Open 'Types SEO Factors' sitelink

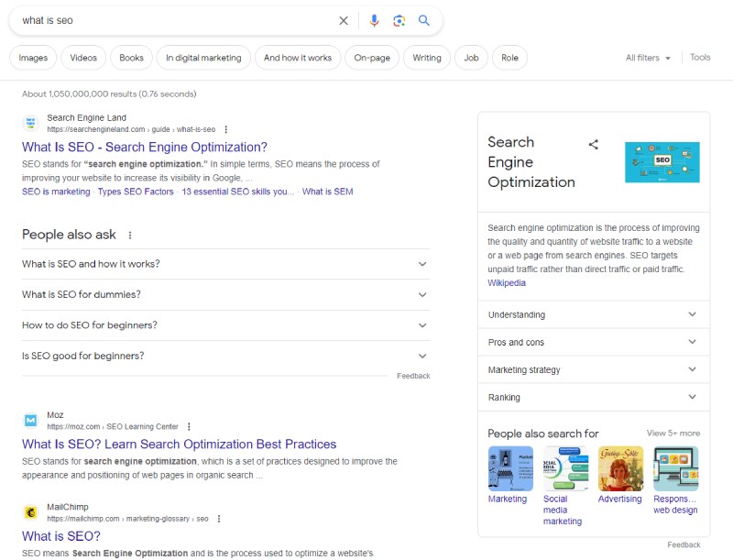[136, 192]
